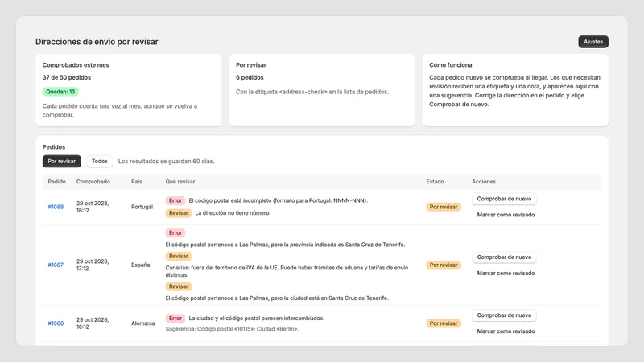Click Comprobar de nuevo for order #1088

click(504, 199)
